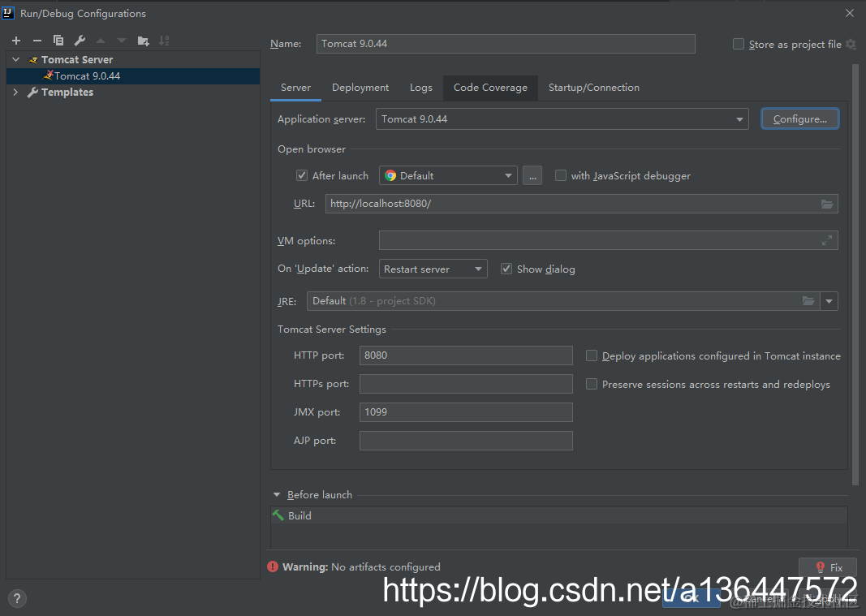Click the right-side vertical scrollbar
866x616 pixels.
point(855,274)
